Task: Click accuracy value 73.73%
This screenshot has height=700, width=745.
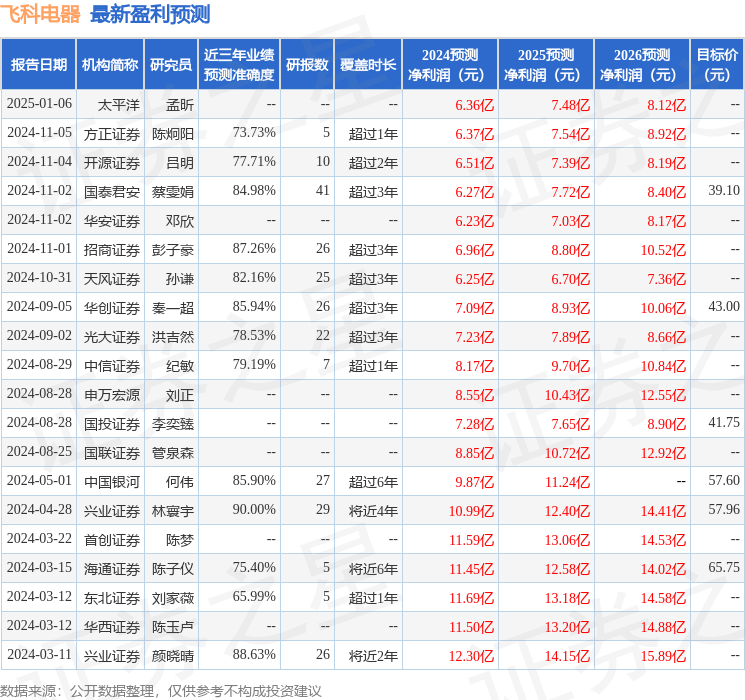Action: pos(254,133)
